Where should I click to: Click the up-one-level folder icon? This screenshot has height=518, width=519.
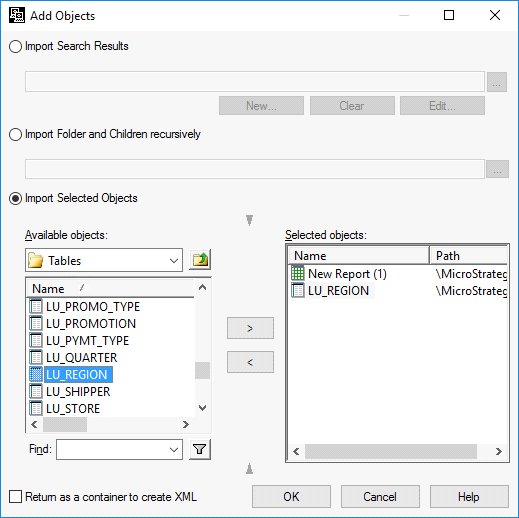point(200,260)
